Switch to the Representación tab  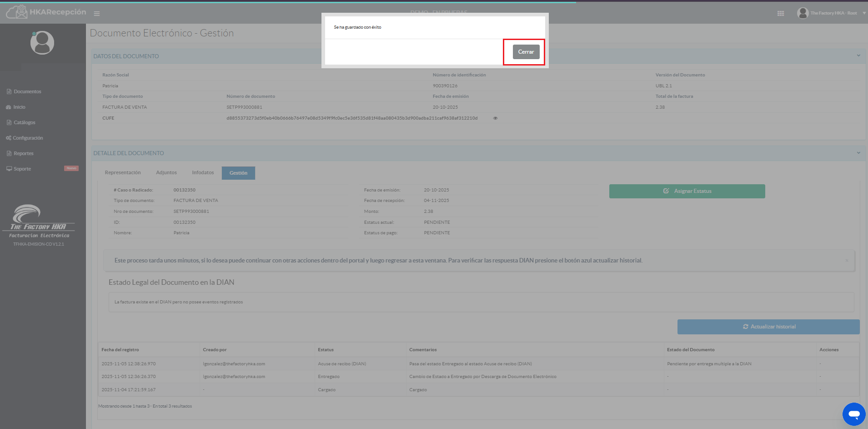click(x=123, y=172)
